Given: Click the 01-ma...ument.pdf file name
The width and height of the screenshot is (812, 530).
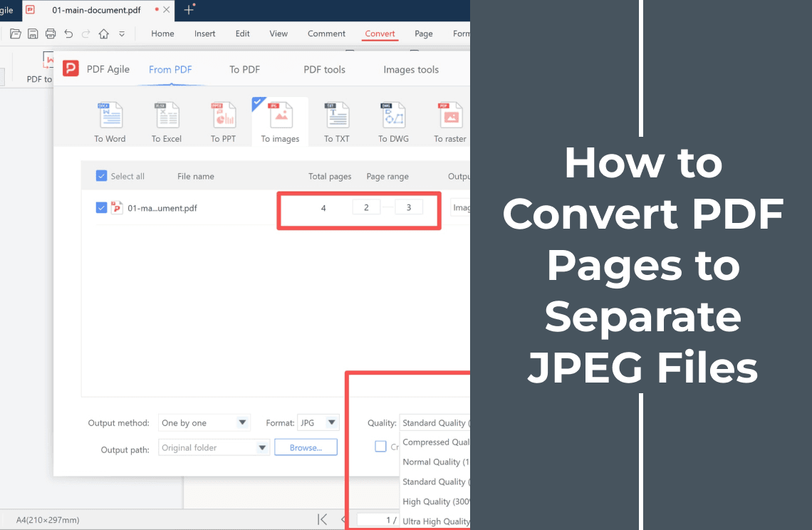Looking at the screenshot, I should coord(162,208).
